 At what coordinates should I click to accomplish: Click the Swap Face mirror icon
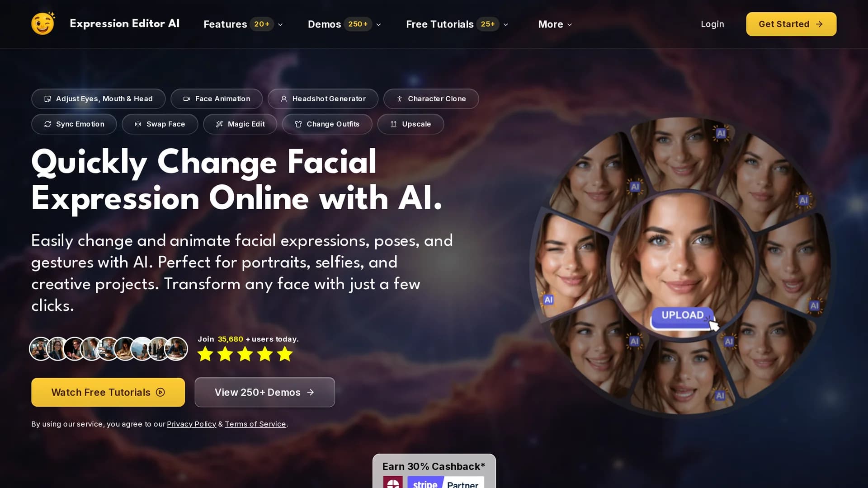138,124
